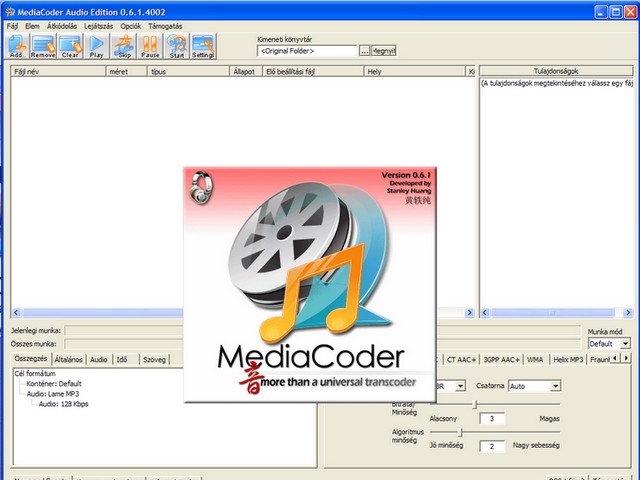Viewport: 640px width, 480px height.
Task: Select the Audio: 128 Kbps tree item
Action: coord(63,404)
